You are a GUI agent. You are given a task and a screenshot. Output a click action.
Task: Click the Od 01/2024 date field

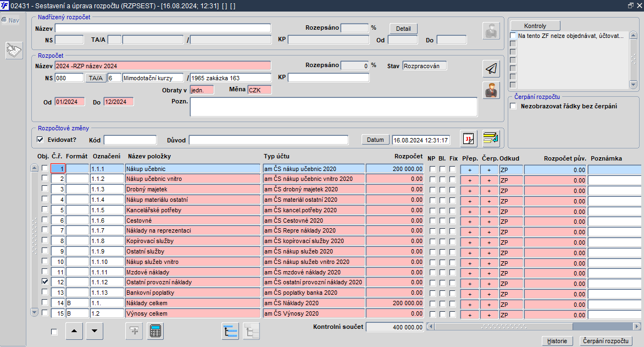coord(70,102)
